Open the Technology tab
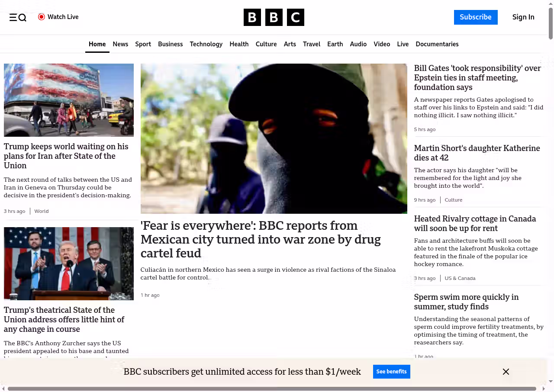 click(206, 44)
